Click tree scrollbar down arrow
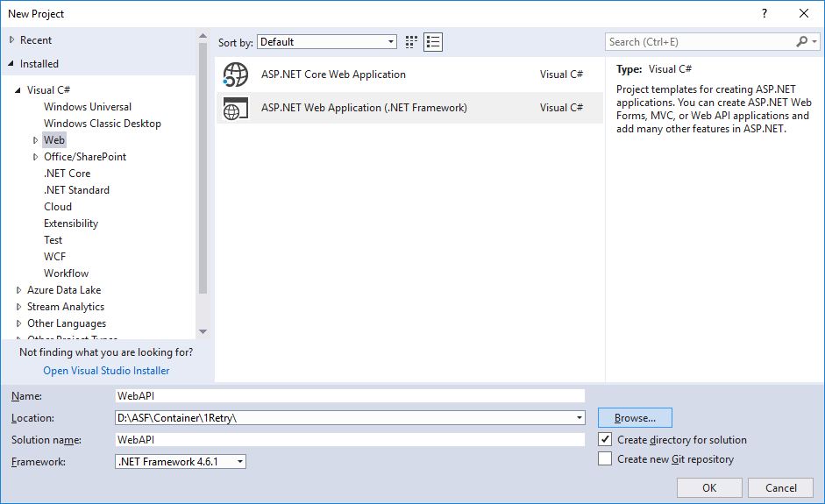Screen dimensions: 825x504 coord(203,332)
